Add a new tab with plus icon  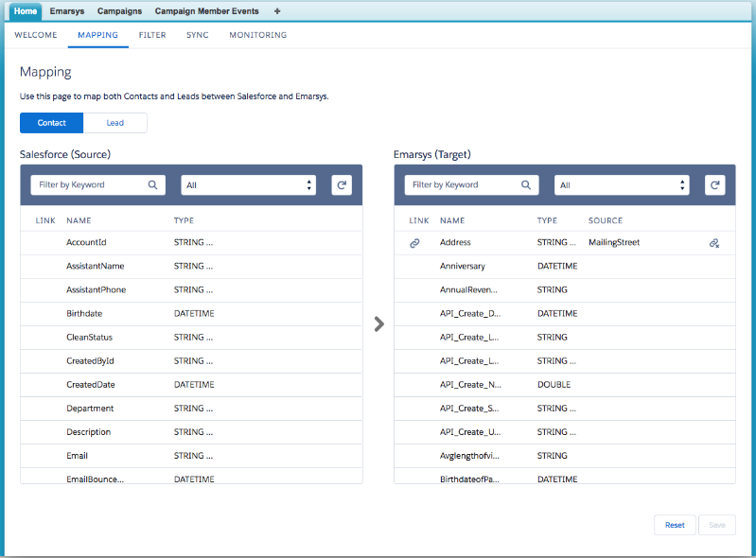[276, 11]
